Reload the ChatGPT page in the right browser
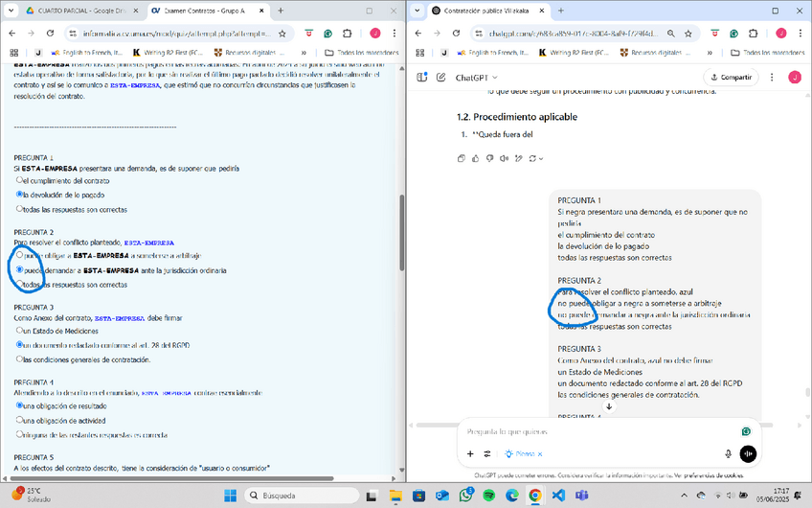This screenshot has width=812, height=508. coord(456,34)
